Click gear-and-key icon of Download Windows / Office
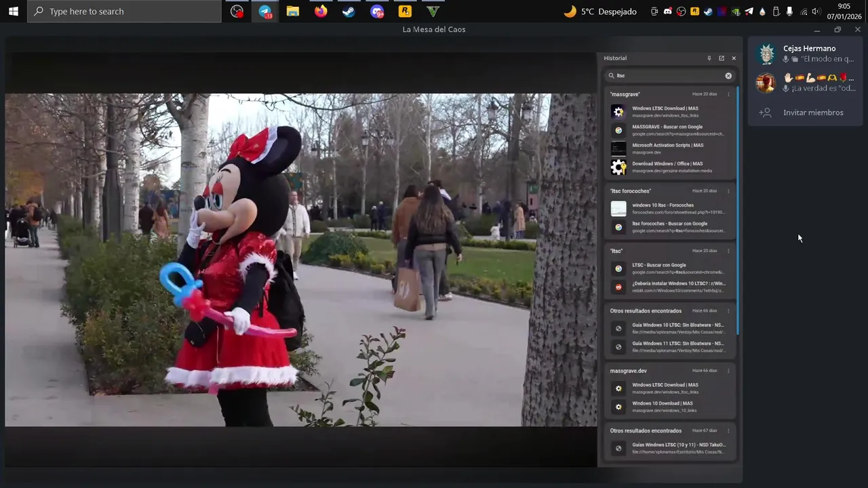The height and width of the screenshot is (488, 868). [618, 167]
